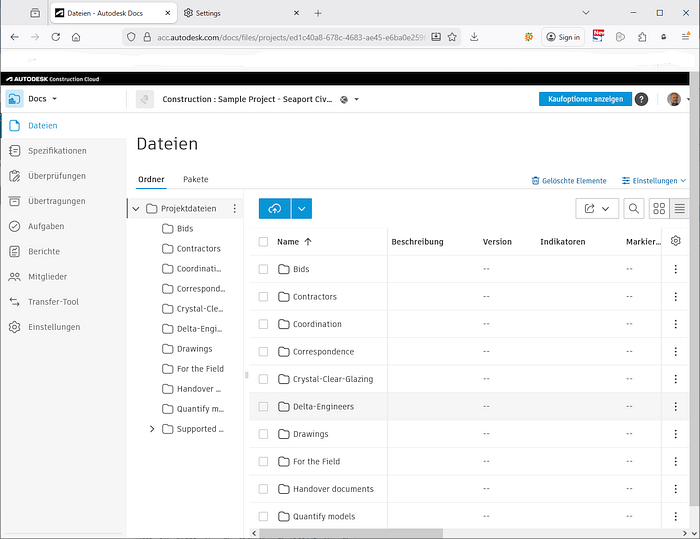This screenshot has width=700, height=539.
Task: Switch to the Ordner tab
Action: tap(151, 179)
